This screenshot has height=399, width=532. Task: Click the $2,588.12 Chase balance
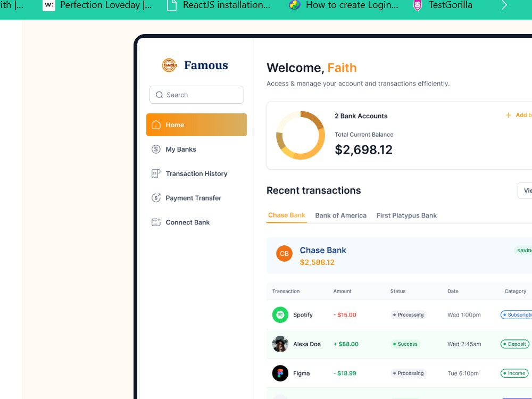(x=317, y=262)
